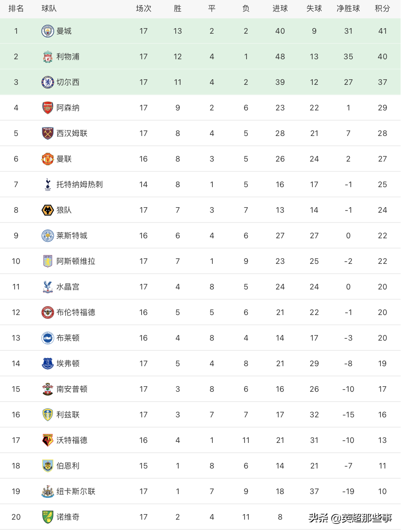Open the 布伦特福德 team link

pos(76,312)
